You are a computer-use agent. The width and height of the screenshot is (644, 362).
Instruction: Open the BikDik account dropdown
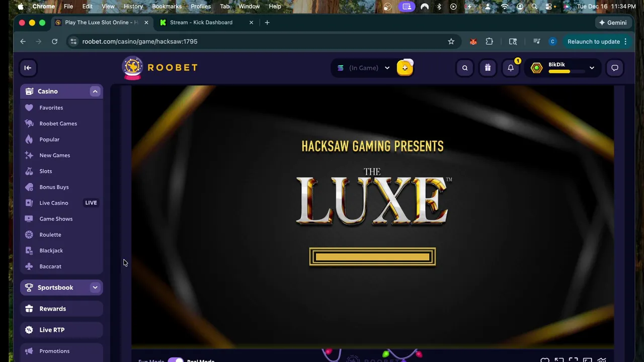pyautogui.click(x=563, y=68)
